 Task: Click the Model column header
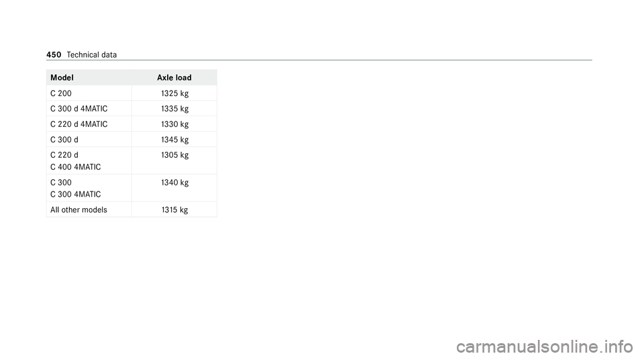point(62,78)
